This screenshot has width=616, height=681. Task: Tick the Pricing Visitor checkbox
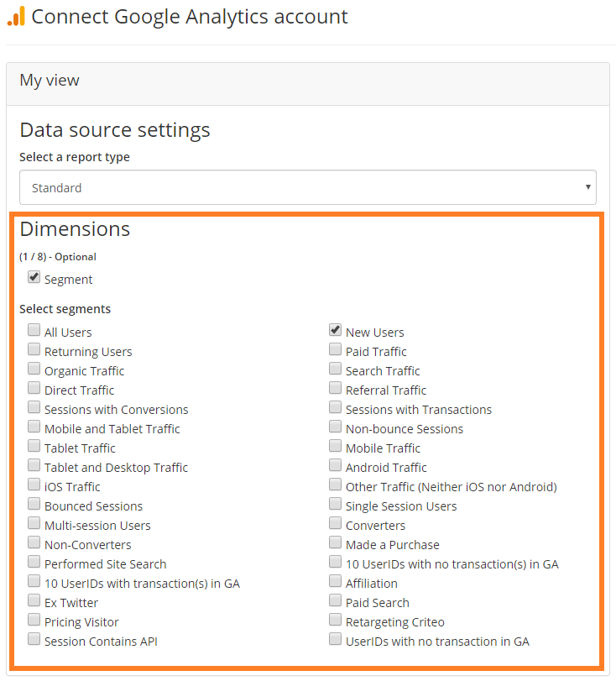34,620
